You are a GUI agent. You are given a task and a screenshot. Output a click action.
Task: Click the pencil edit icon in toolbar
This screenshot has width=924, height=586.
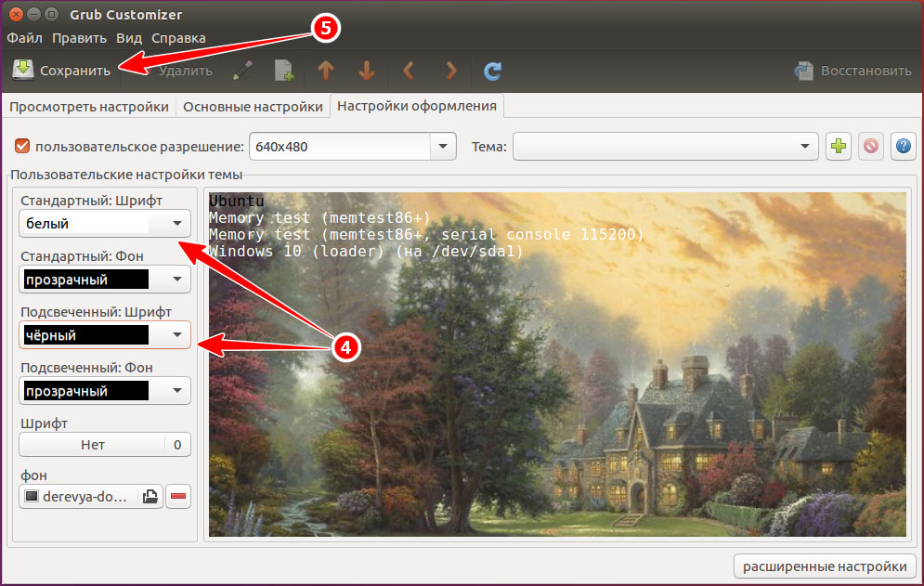point(242,71)
